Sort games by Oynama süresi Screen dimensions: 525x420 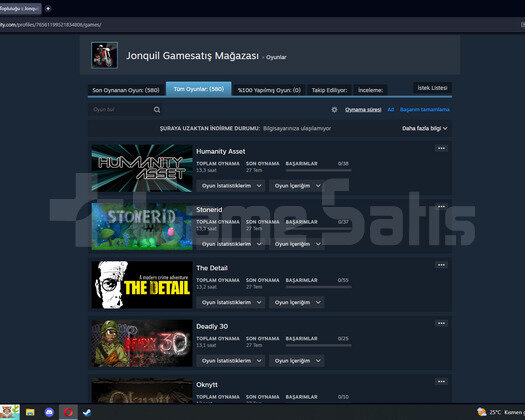363,110
